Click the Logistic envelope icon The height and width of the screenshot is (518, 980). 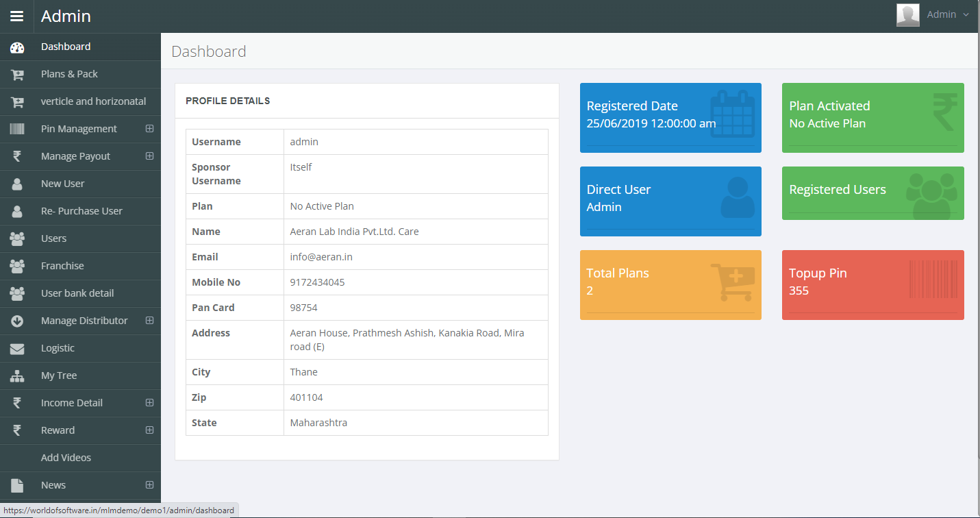(17, 348)
